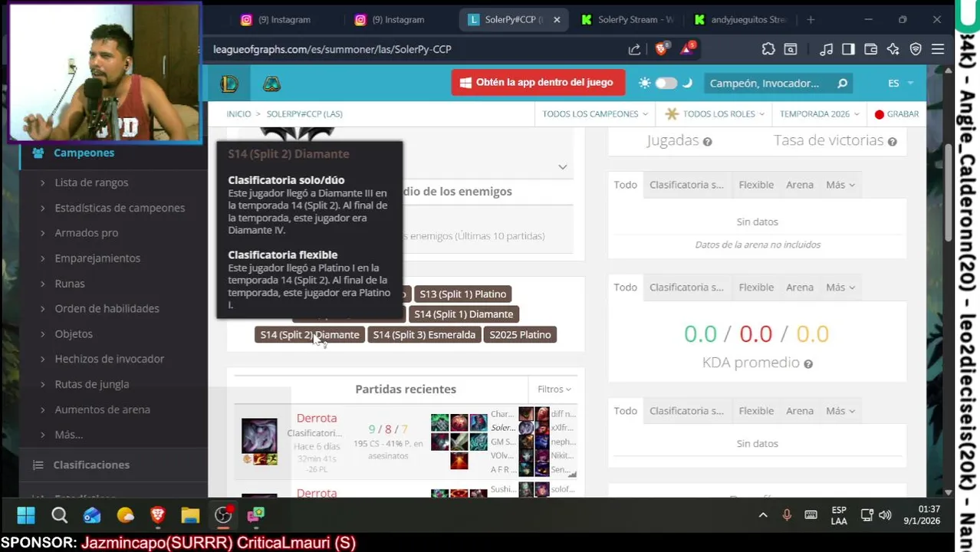Open a new browser tab with plus
Viewport: 980px width, 552px height.
(811, 20)
